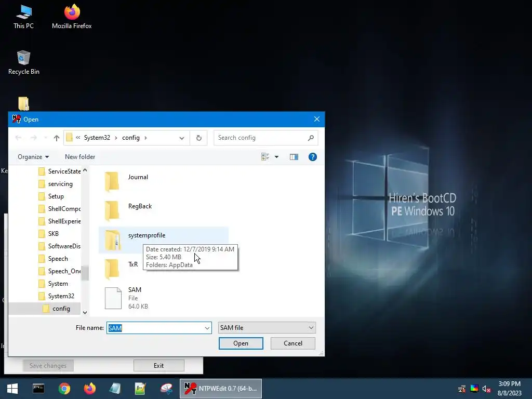Open the green notes taskbar application

click(x=140, y=389)
